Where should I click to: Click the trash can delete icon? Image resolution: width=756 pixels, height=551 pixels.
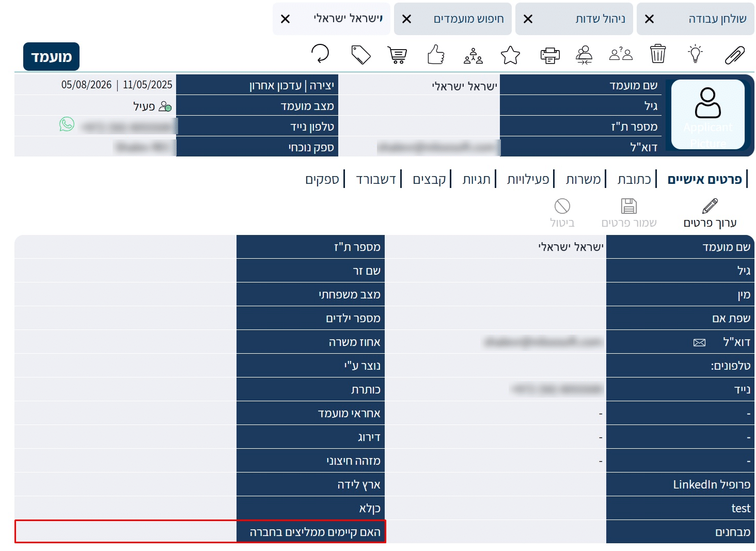(658, 54)
